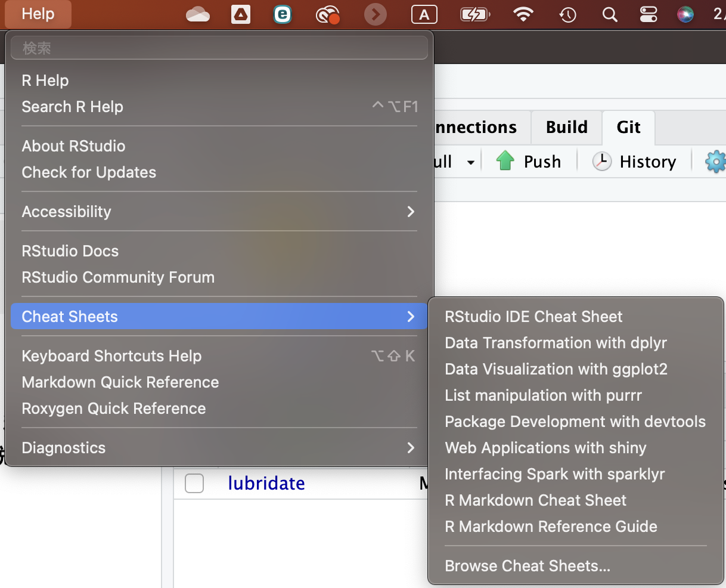Click the Help menu in the menu bar
Image resolution: width=726 pixels, height=588 pixels.
click(x=38, y=14)
